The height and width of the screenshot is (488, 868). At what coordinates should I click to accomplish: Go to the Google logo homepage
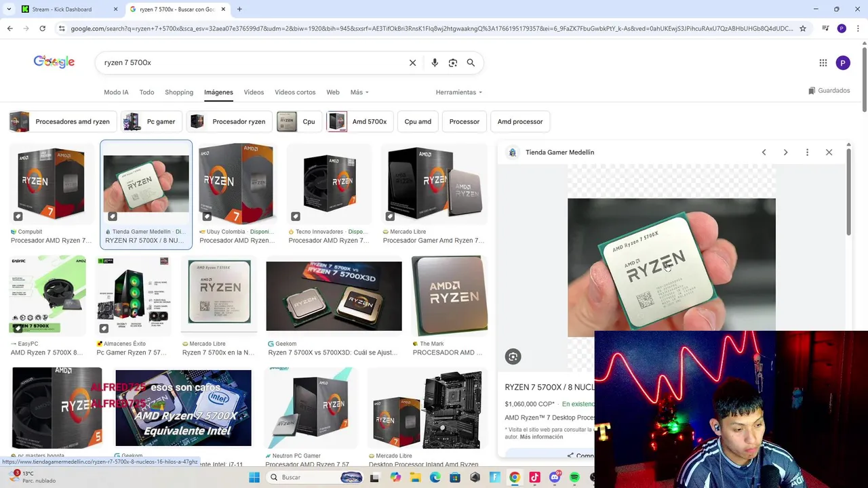tap(54, 62)
